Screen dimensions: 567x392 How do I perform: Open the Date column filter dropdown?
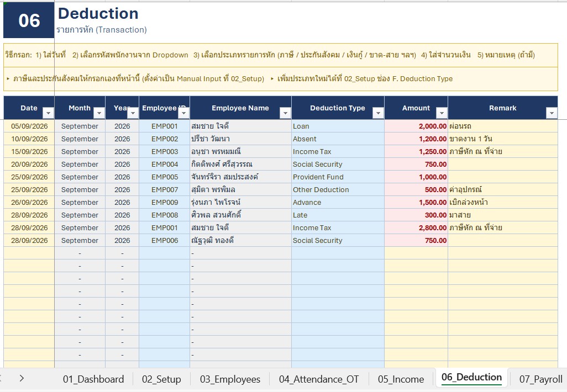pos(48,113)
